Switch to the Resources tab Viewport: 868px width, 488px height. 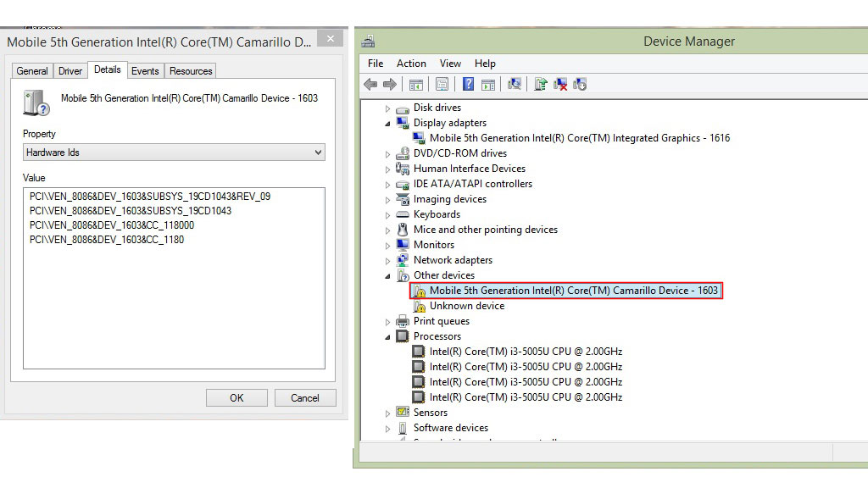[x=191, y=71]
